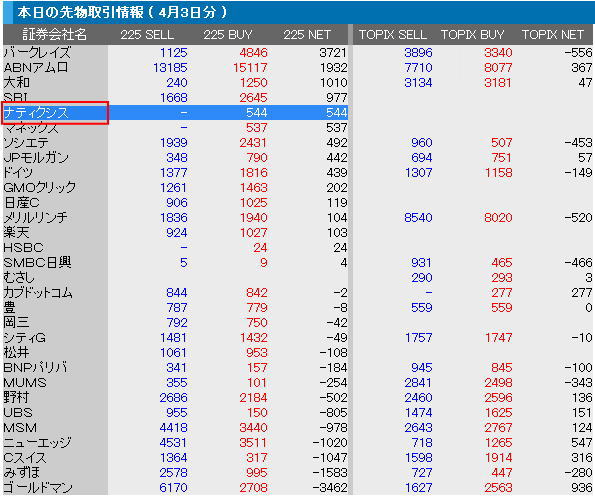Select the BNPパリバ company name
Screen dimensions: 595x496
(x=35, y=368)
